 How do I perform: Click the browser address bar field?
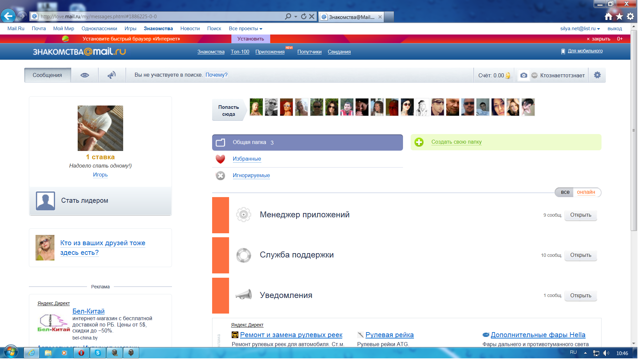coord(159,16)
